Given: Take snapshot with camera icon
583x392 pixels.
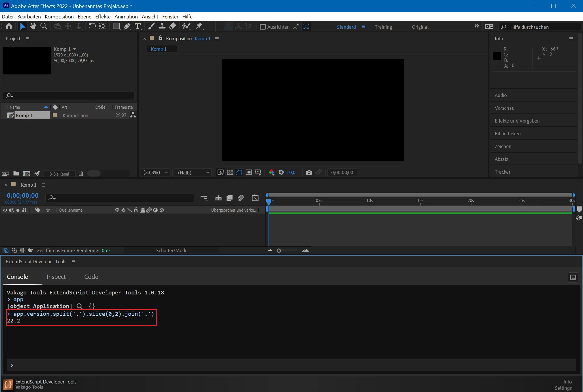Looking at the screenshot, I should coord(309,172).
